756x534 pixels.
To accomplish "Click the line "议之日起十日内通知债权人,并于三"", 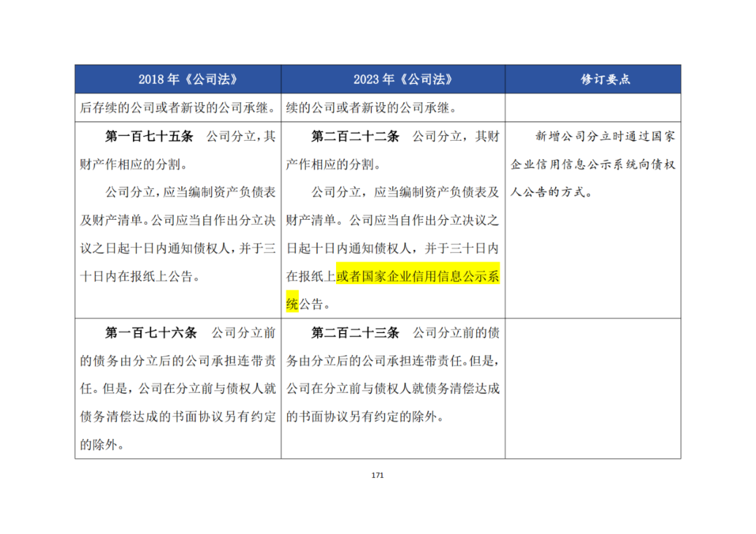I will click(178, 248).
